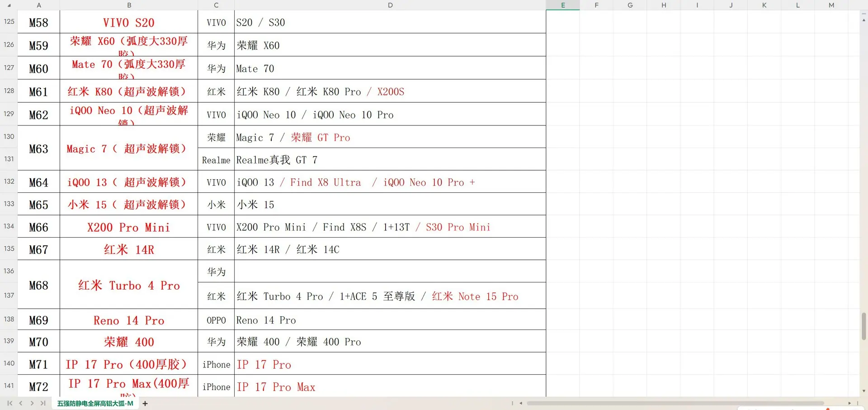Viewport: 868px width, 410px height.
Task: Select cell 小米 15（超声波解锁）
Action: [129, 204]
